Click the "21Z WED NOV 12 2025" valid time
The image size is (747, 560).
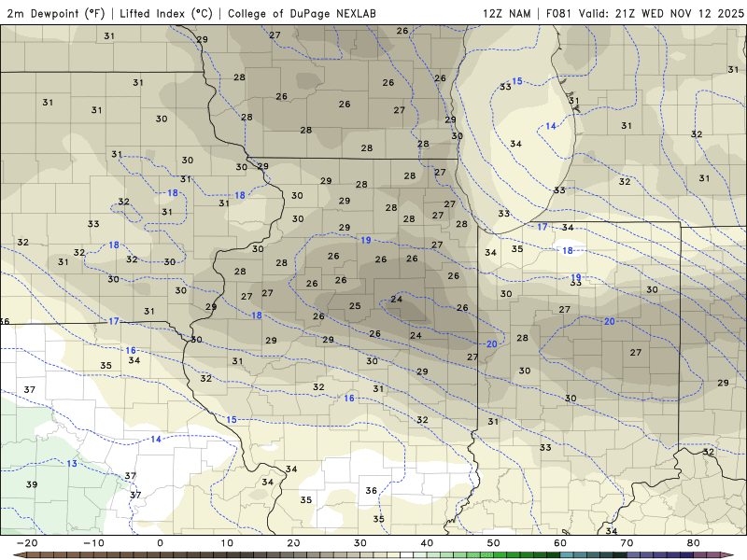click(680, 14)
